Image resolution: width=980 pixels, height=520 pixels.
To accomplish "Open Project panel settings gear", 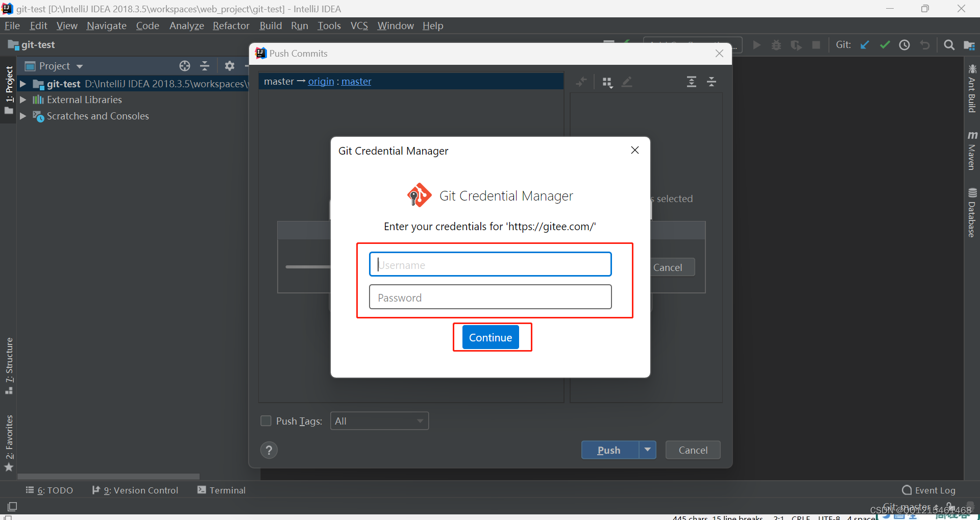I will (x=230, y=66).
